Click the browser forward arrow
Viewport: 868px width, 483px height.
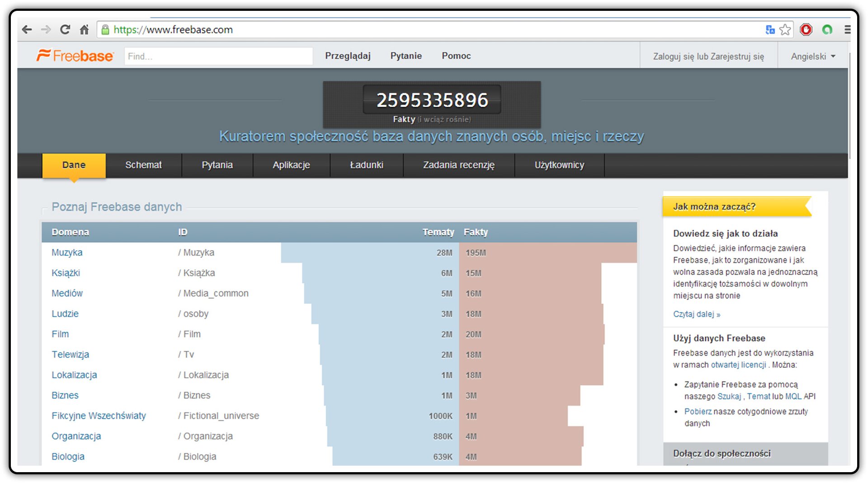(46, 30)
